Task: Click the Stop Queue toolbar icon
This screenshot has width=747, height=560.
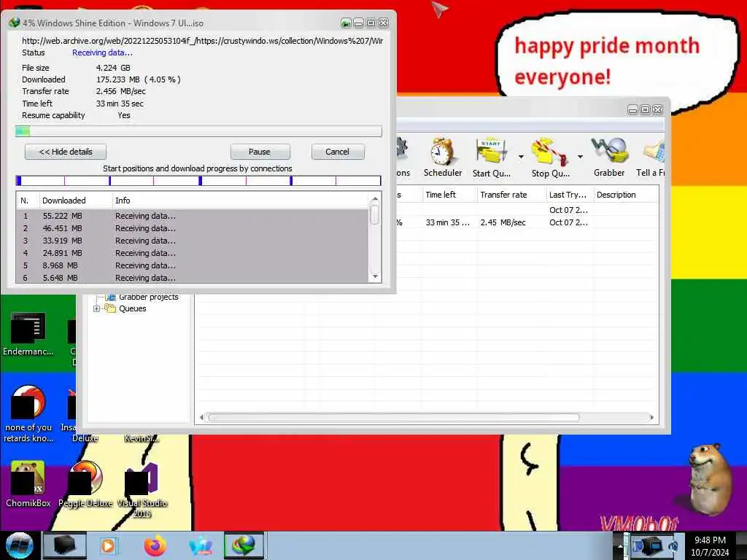Action: [550, 157]
